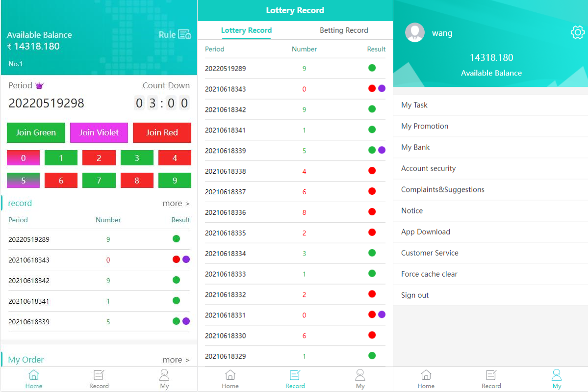Click the Home icon in left bottom navigation

tap(33, 378)
